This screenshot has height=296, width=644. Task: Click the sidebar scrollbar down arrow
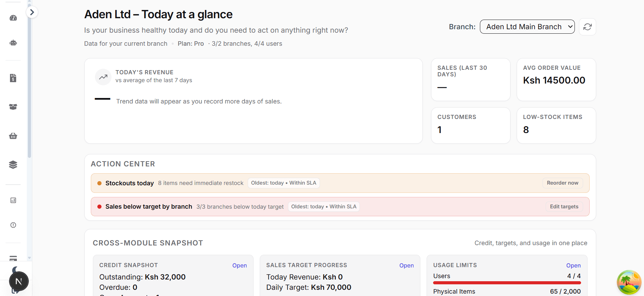coord(30,258)
